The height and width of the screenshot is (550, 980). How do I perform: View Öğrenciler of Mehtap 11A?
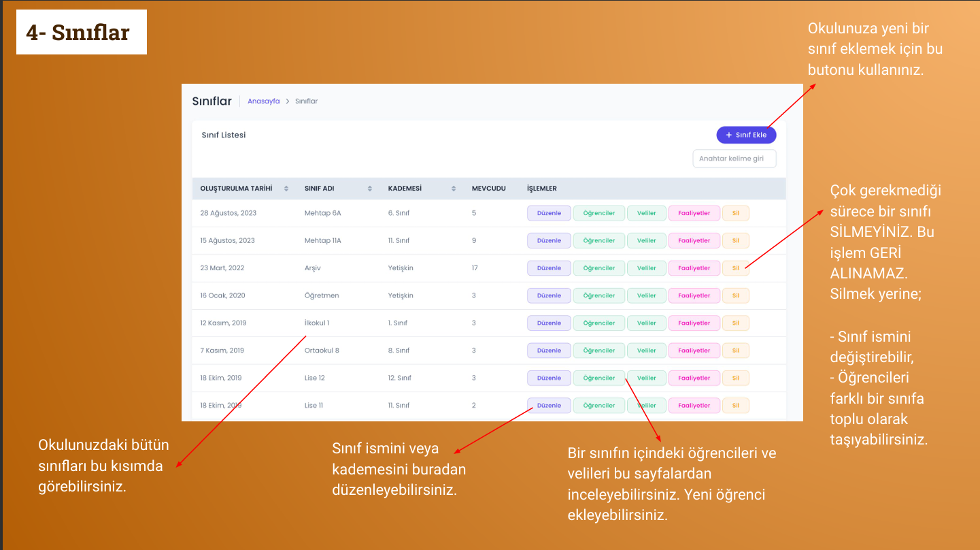coord(599,240)
